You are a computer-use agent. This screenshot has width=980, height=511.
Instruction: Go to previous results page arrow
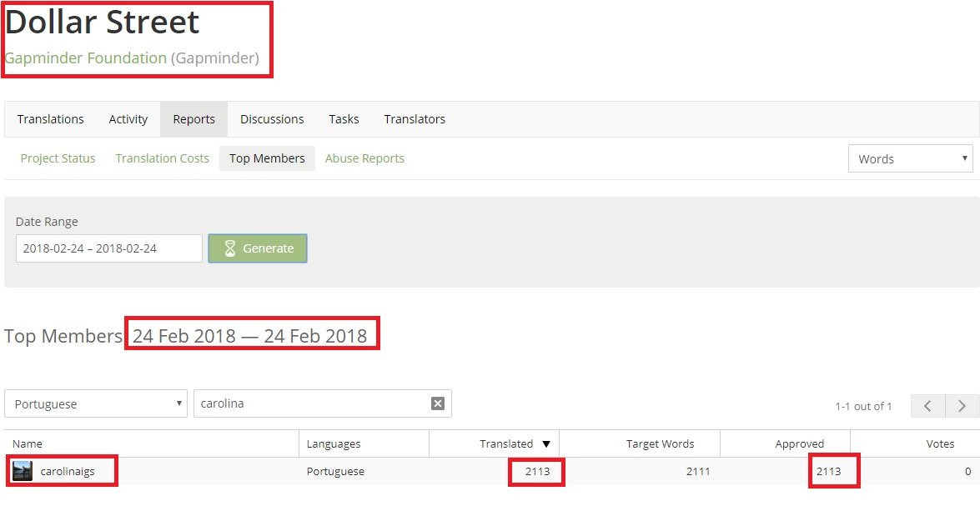[x=928, y=406]
